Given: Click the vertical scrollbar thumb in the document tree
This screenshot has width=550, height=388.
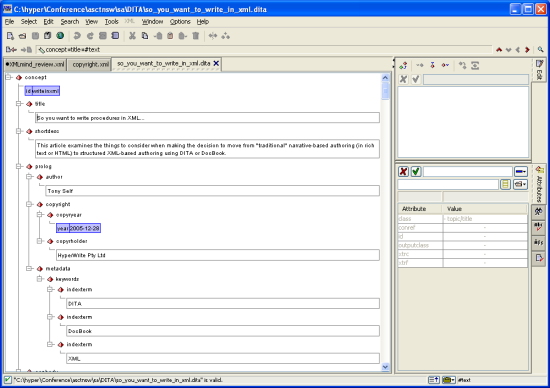Looking at the screenshot, I should pyautogui.click(x=385, y=92).
